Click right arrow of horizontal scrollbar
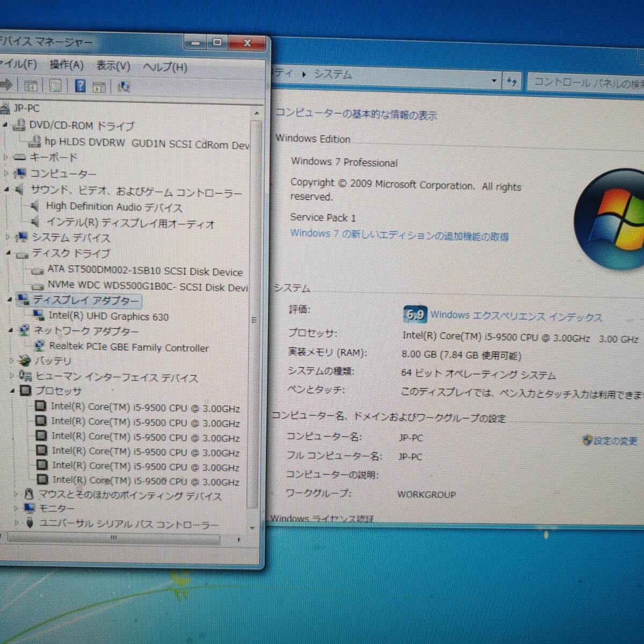This screenshot has height=644, width=644. [x=239, y=539]
